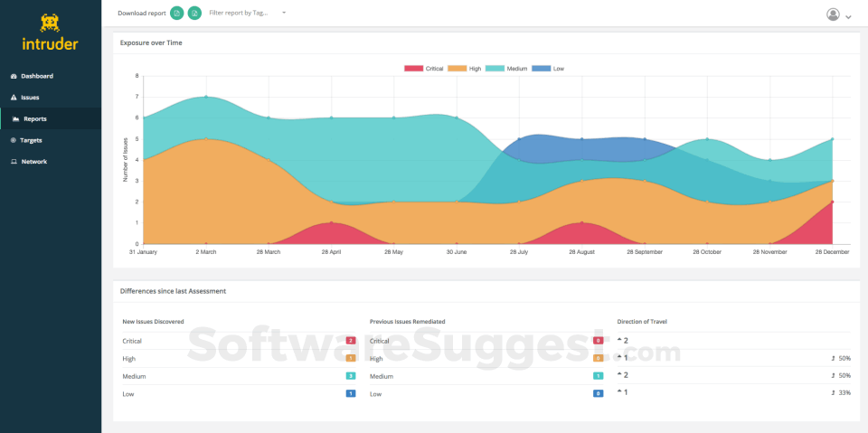Click the user avatar icon

click(833, 14)
